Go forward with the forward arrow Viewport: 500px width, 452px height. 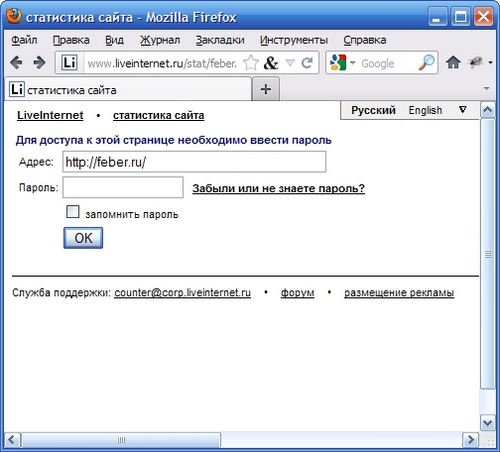39,62
